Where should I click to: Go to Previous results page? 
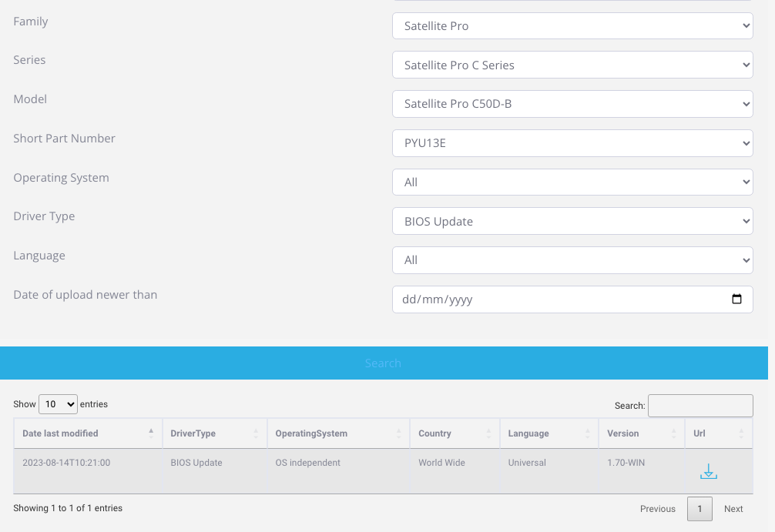(x=657, y=509)
